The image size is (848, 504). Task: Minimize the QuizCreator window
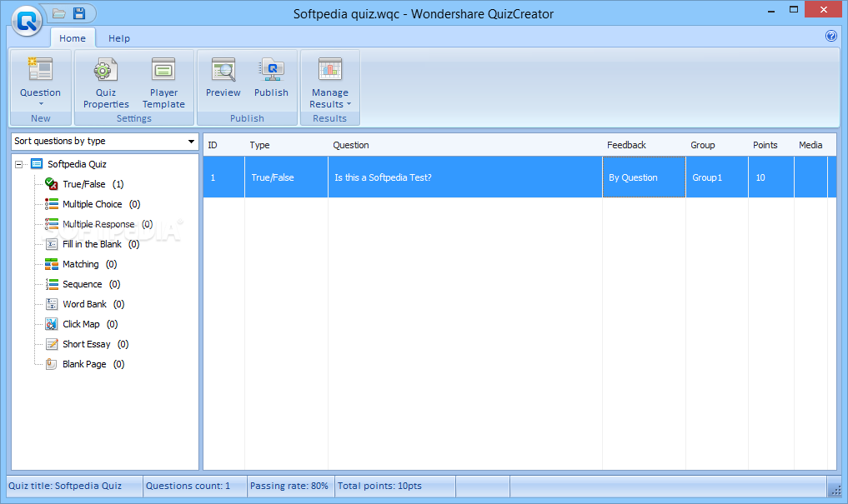click(x=771, y=10)
